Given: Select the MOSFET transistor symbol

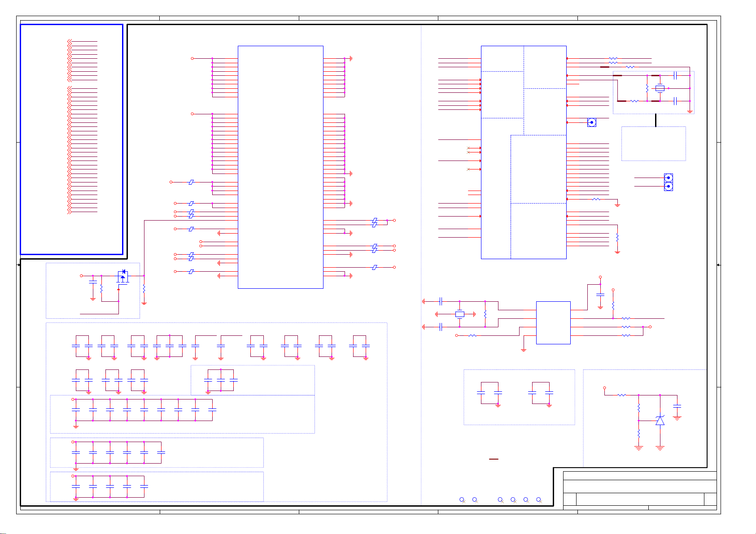Looking at the screenshot, I should pos(123,277).
